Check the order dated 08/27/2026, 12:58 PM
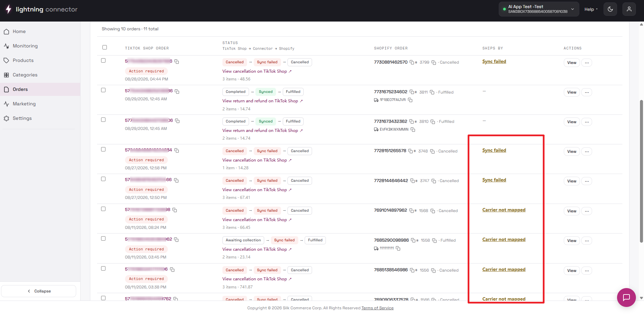Viewport: 644px width, 314px height. (x=103, y=149)
